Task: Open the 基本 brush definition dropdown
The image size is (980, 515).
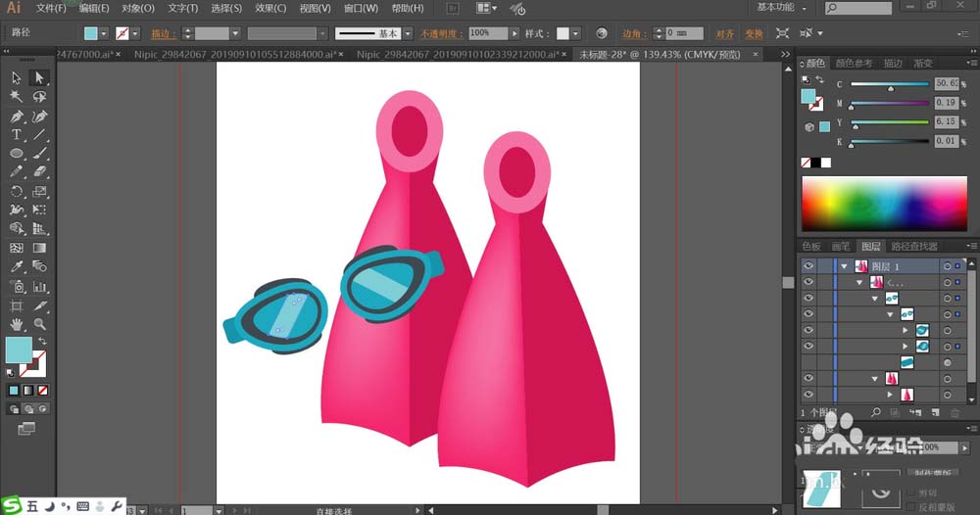Action: click(408, 33)
